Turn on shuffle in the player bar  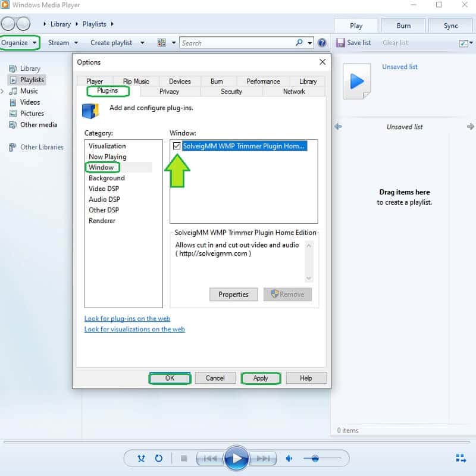(141, 458)
